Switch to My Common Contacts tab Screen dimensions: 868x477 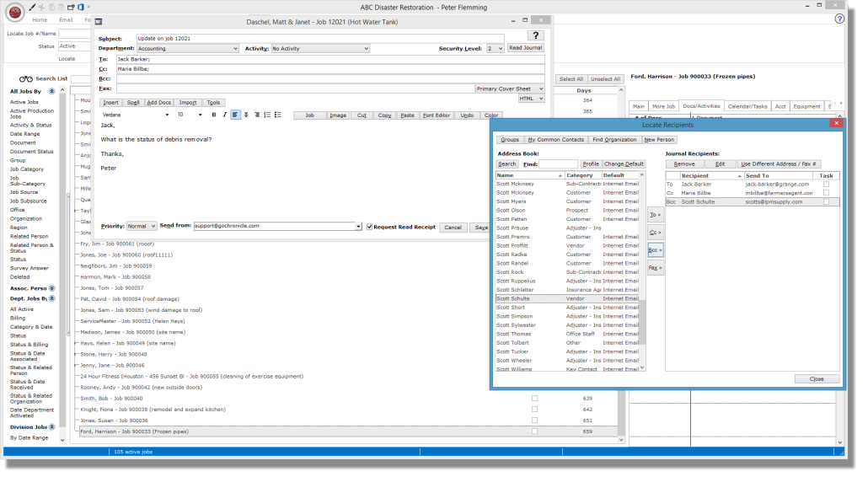click(x=556, y=140)
